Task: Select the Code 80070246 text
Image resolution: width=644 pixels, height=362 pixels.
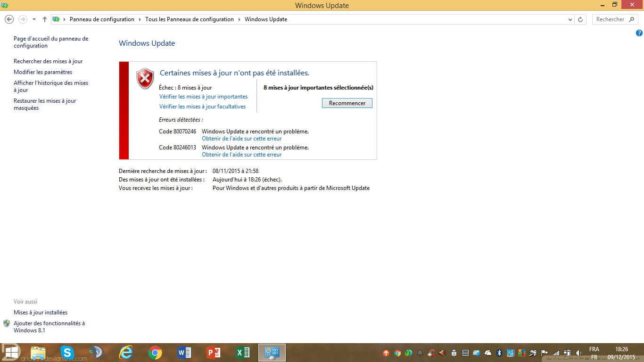Action: [x=177, y=132]
